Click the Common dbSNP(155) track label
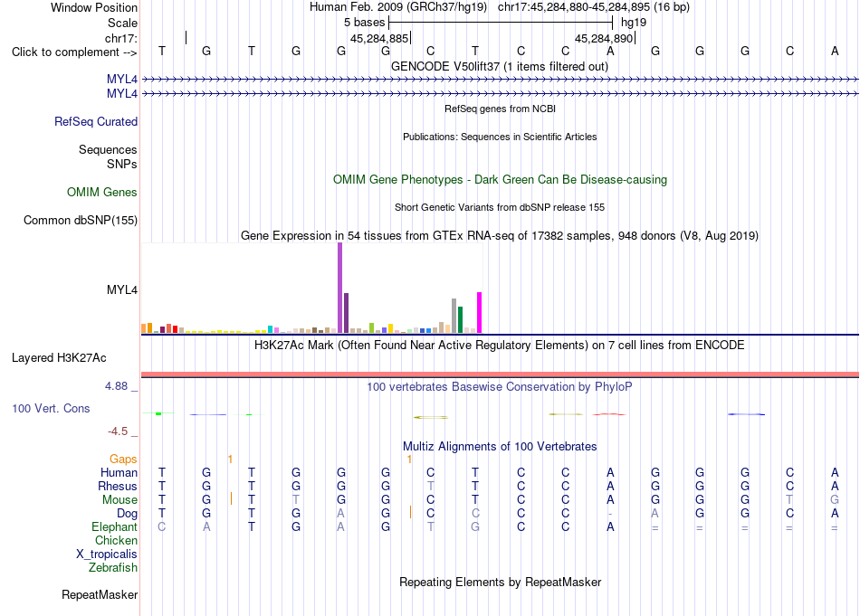860x616 pixels. click(81, 221)
